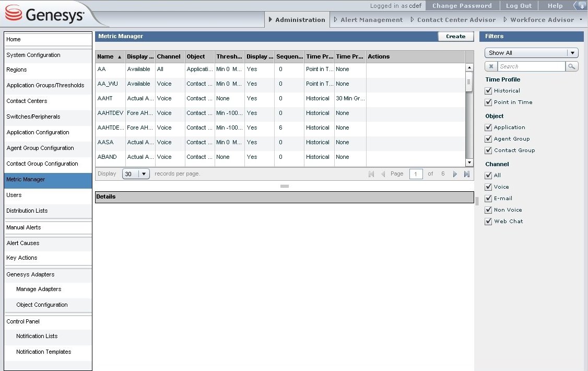Sort by Name column ascending arrow
Viewport: 588px width, 371px height.
click(120, 57)
